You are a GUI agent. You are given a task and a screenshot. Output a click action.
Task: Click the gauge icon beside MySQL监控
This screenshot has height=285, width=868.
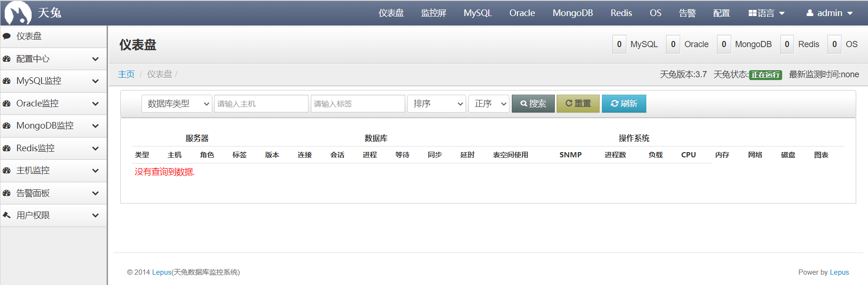pyautogui.click(x=7, y=81)
